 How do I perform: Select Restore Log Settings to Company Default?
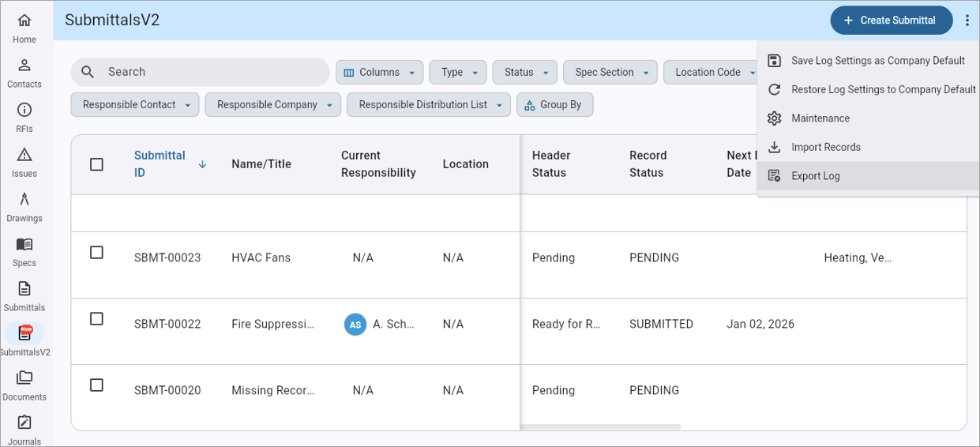click(869, 89)
